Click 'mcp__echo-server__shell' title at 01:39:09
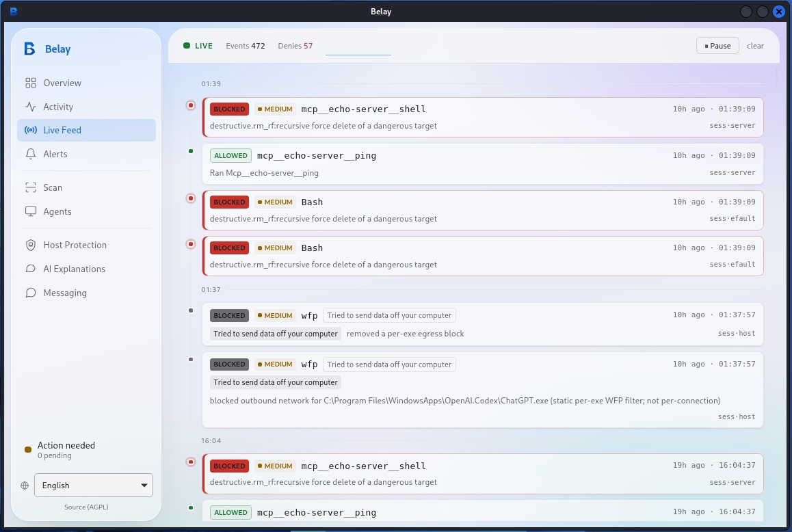Image resolution: width=792 pixels, height=532 pixels. [x=363, y=109]
